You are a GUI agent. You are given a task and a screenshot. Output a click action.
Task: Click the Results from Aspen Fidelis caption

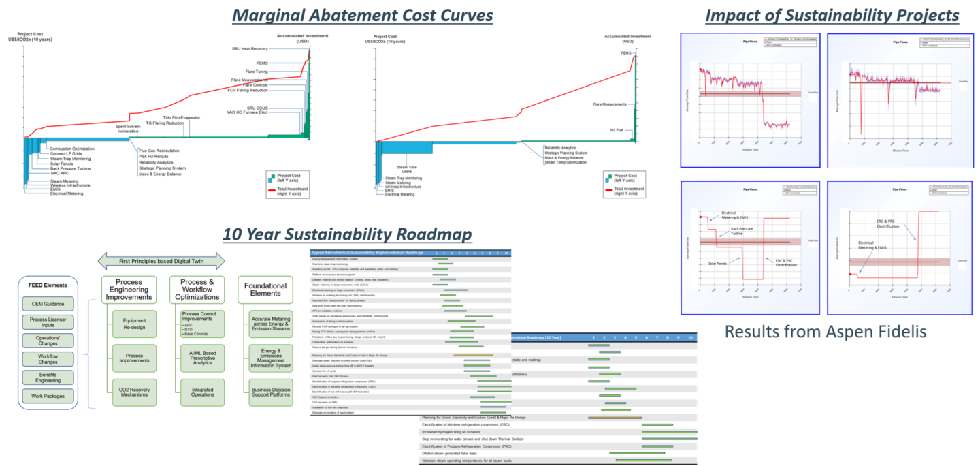coord(824,332)
